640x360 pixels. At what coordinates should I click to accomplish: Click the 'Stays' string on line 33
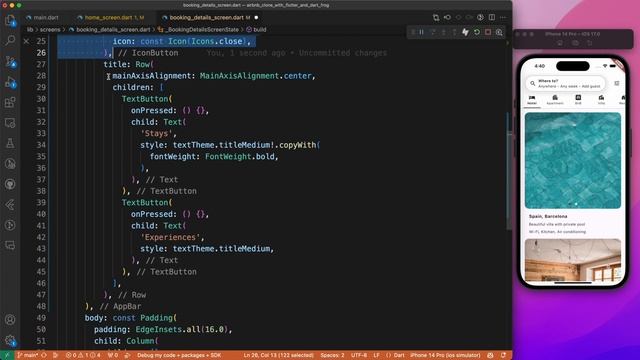(156, 133)
